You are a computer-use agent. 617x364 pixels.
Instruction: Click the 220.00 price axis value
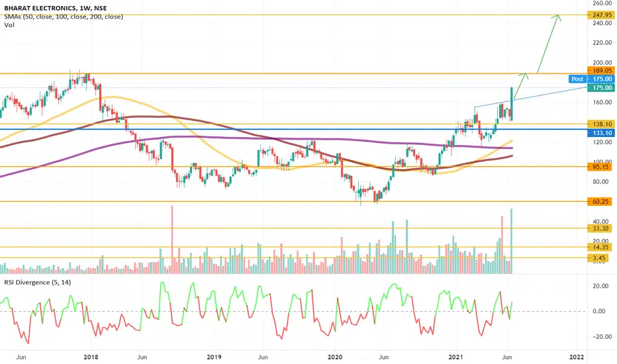[602, 42]
